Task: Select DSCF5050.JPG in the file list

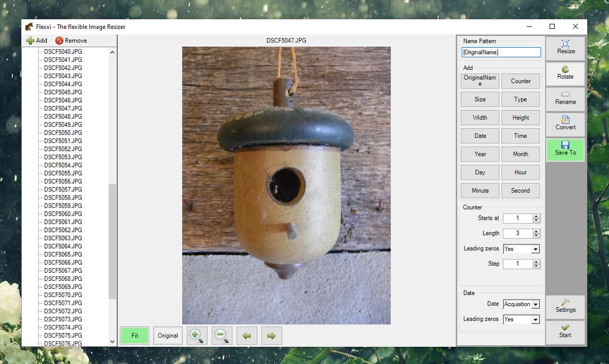Action: click(x=63, y=133)
